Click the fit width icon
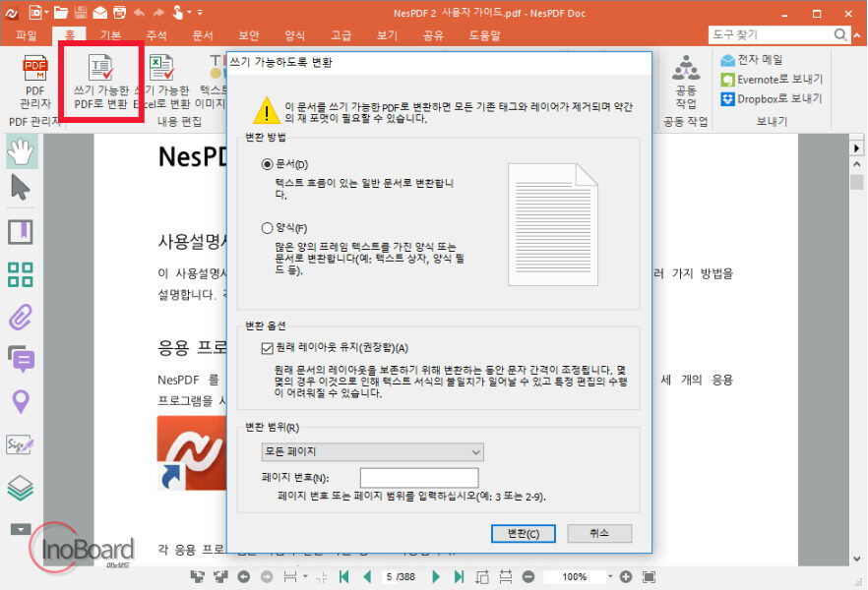 [x=506, y=577]
